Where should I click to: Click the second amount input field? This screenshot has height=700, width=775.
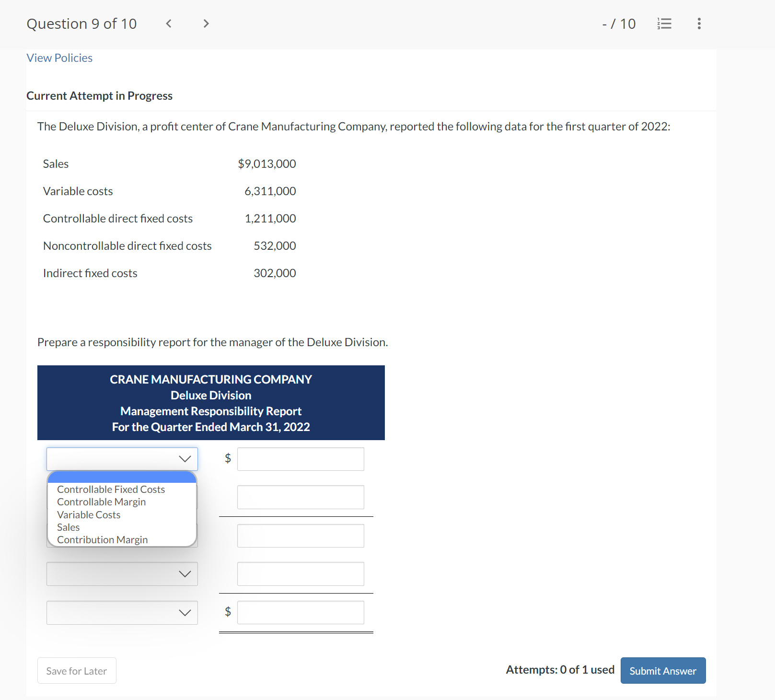coord(301,497)
